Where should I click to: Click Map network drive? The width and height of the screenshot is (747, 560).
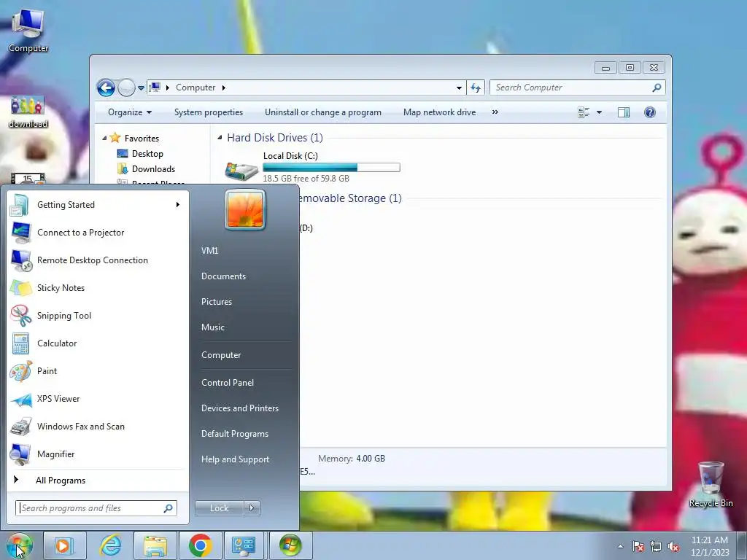[x=440, y=112]
